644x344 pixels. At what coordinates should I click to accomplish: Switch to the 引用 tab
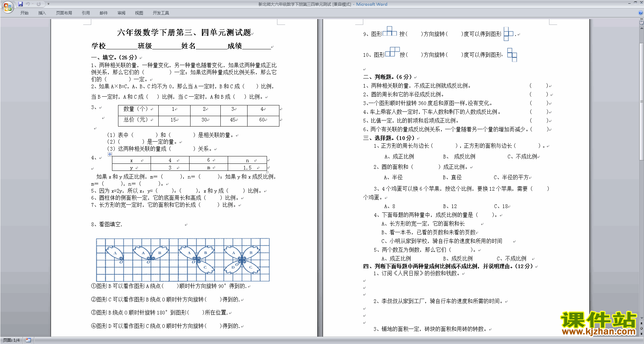point(86,13)
